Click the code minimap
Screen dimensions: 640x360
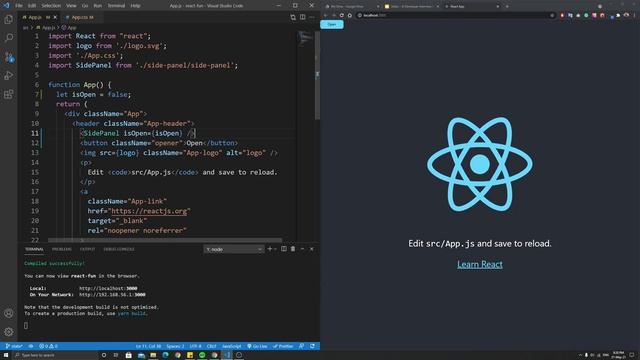304,39
